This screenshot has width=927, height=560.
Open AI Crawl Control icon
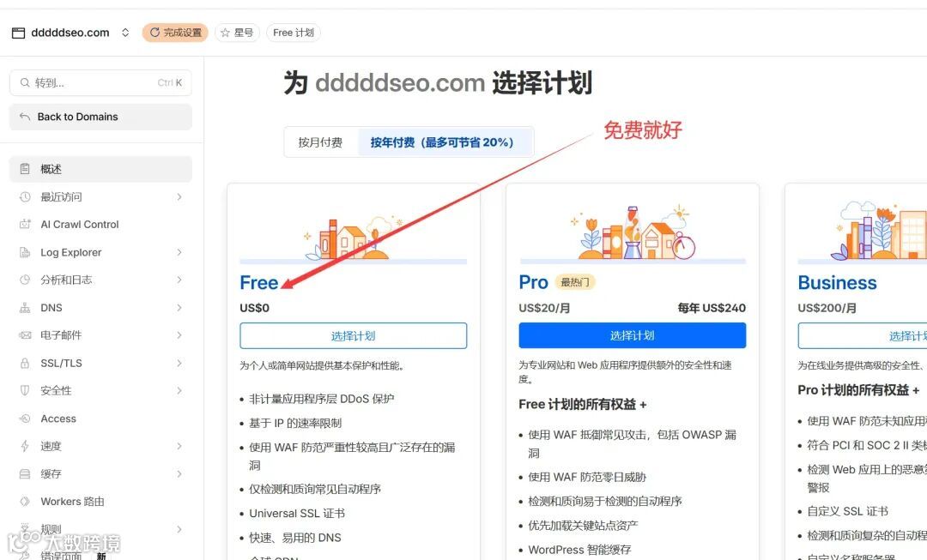pyautogui.click(x=25, y=225)
